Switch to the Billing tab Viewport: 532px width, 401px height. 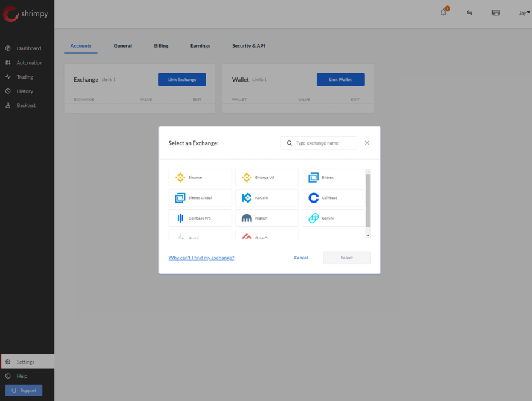tap(161, 46)
